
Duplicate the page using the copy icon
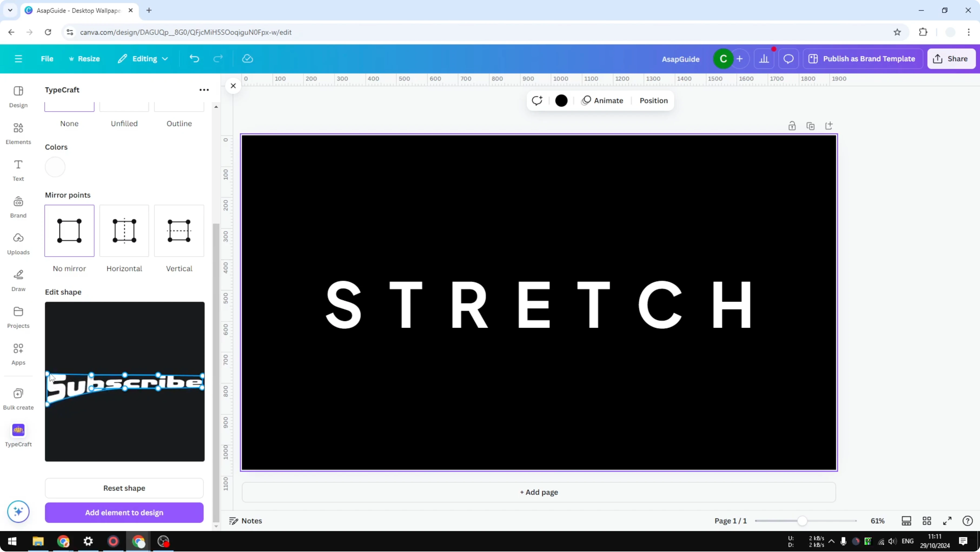(811, 126)
